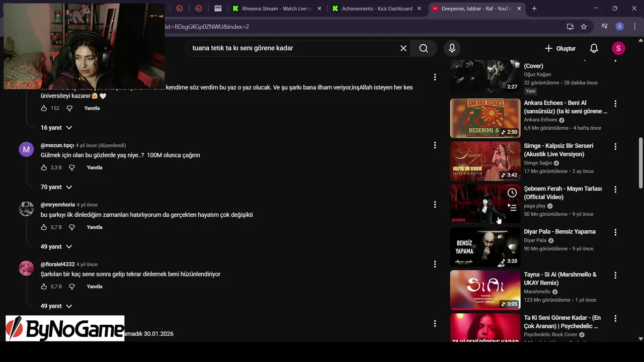This screenshot has width=644, height=362.
Task: Open more options for Ta Ki Seni Görene Kadar
Action: pyautogui.click(x=615, y=318)
